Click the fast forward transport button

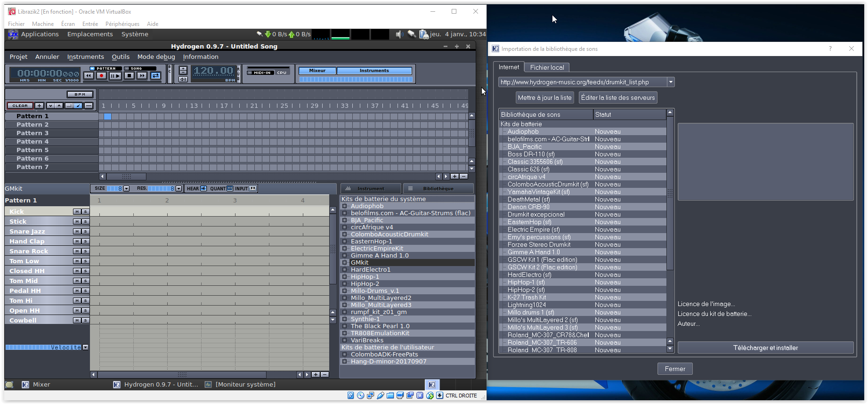142,75
